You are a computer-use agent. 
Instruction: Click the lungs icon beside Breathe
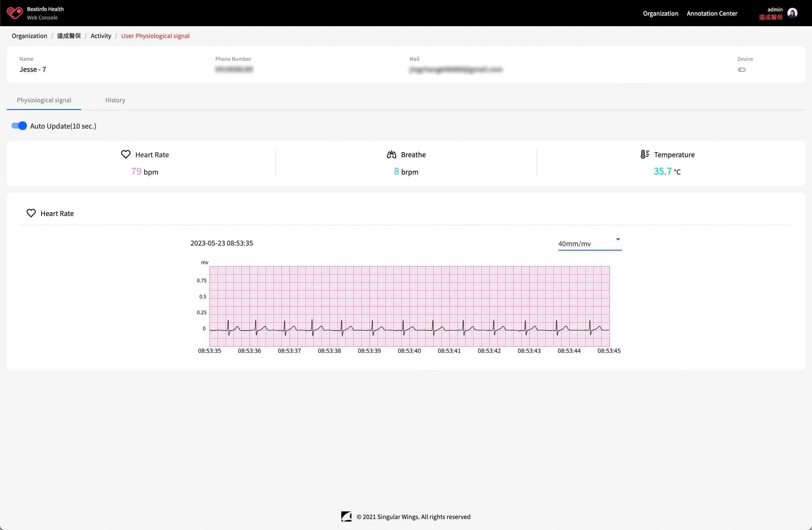coord(392,154)
